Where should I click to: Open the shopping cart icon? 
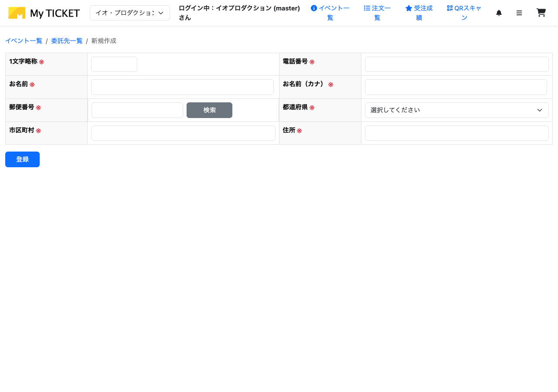(541, 13)
